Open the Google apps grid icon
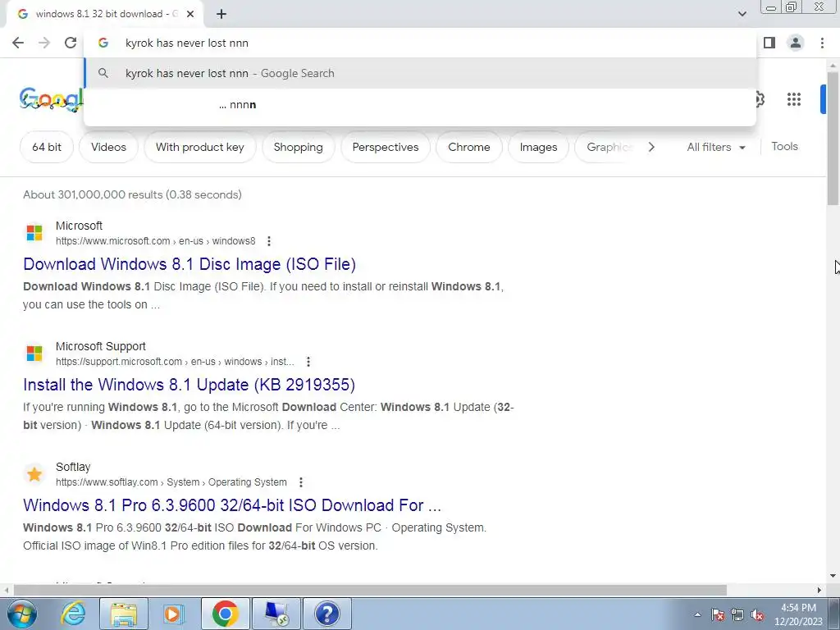 (x=794, y=99)
